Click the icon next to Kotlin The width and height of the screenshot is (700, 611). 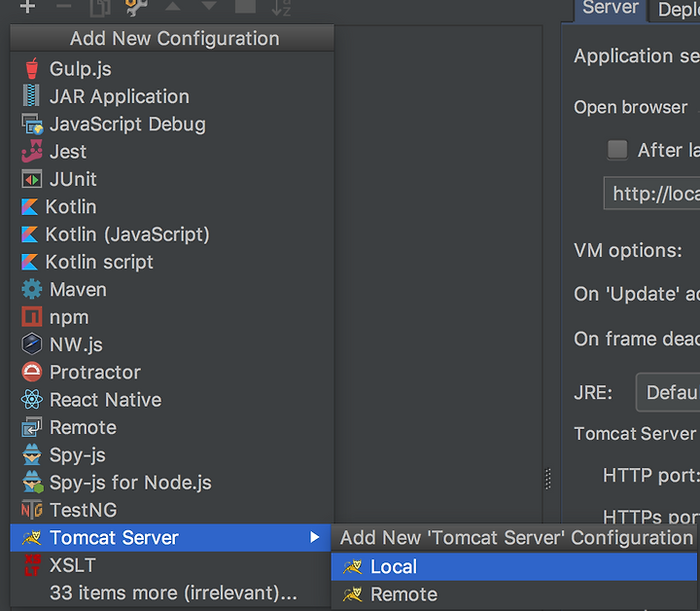point(30,207)
